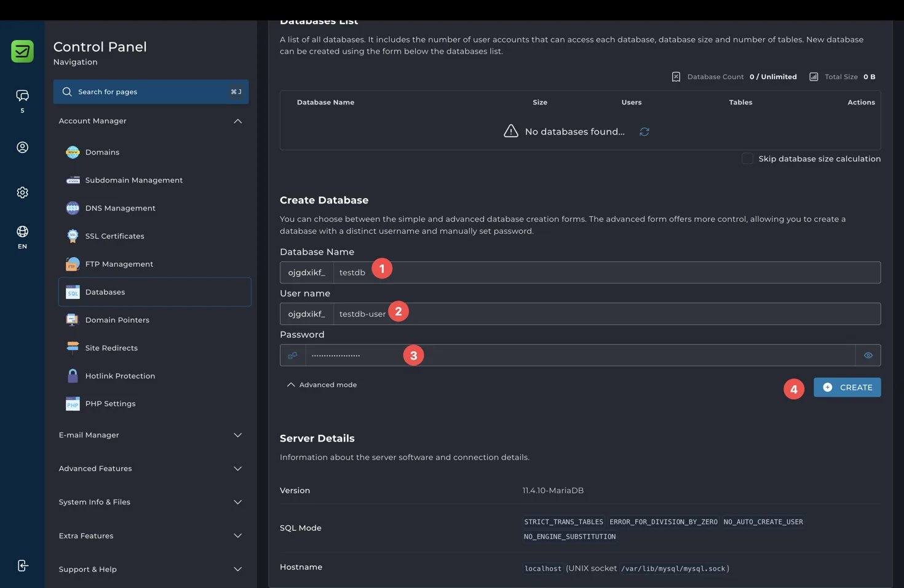Click the Databases SQL icon
Viewport: 904px width, 588px height.
point(73,292)
